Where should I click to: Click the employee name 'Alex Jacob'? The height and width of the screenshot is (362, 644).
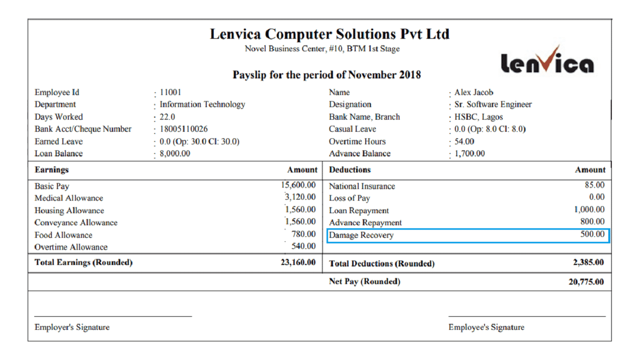pyautogui.click(x=474, y=93)
